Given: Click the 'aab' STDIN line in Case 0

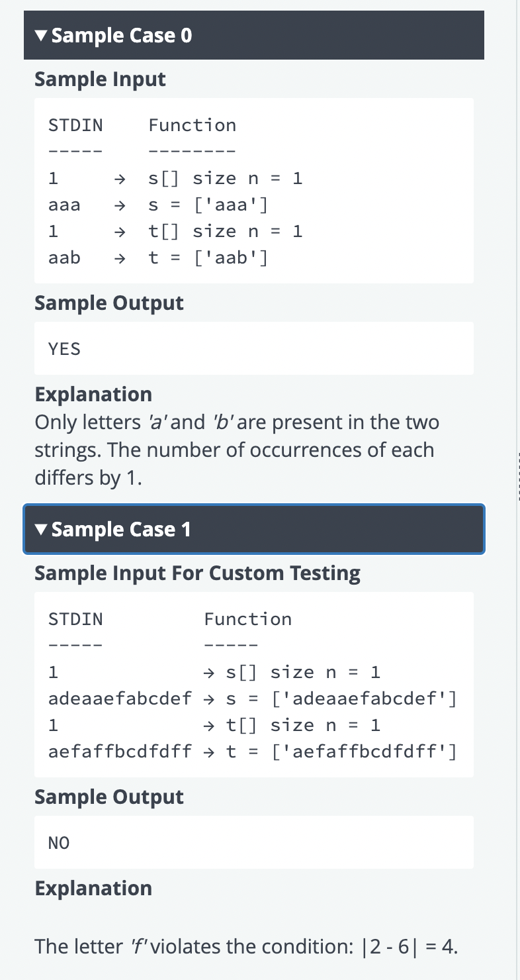Looking at the screenshot, I should [x=65, y=258].
